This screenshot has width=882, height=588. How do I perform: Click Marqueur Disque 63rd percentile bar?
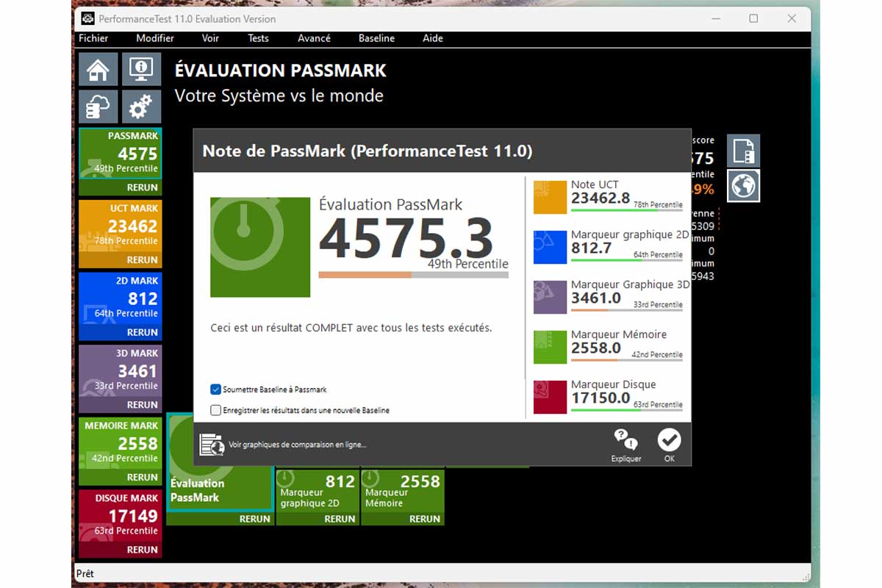[627, 410]
